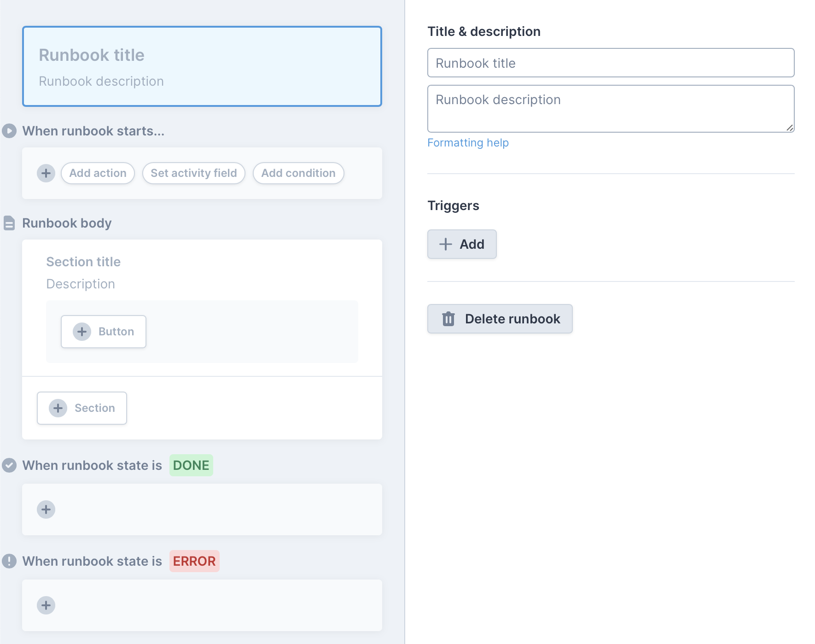The width and height of the screenshot is (815, 644).
Task: Add a new Section to runbook body
Action: (82, 408)
